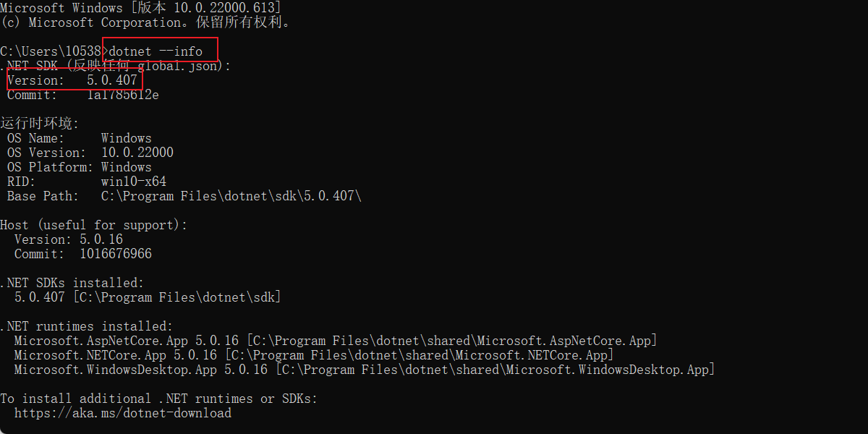Click the Microsoft Corporation copyright line
868x434 pixels.
click(x=145, y=22)
